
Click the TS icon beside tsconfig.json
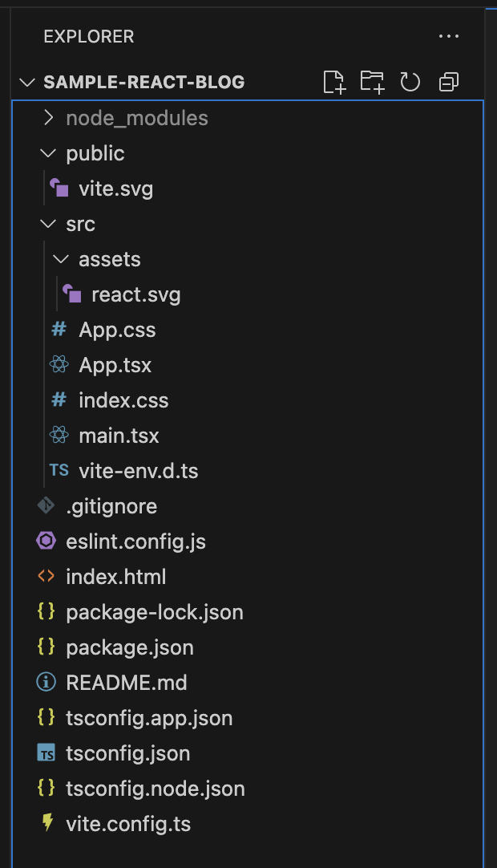click(46, 753)
